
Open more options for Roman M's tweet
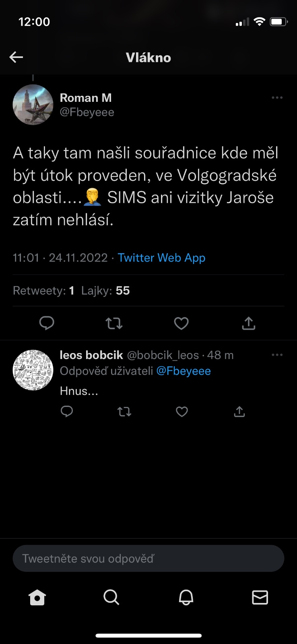point(277,98)
